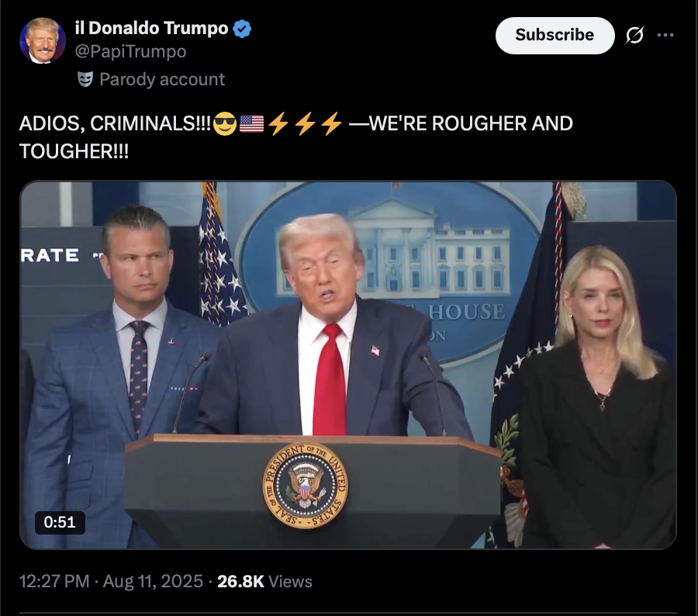This screenshot has width=698, height=616.
Task: Click the 0:51 video duration badge
Action: point(60,522)
